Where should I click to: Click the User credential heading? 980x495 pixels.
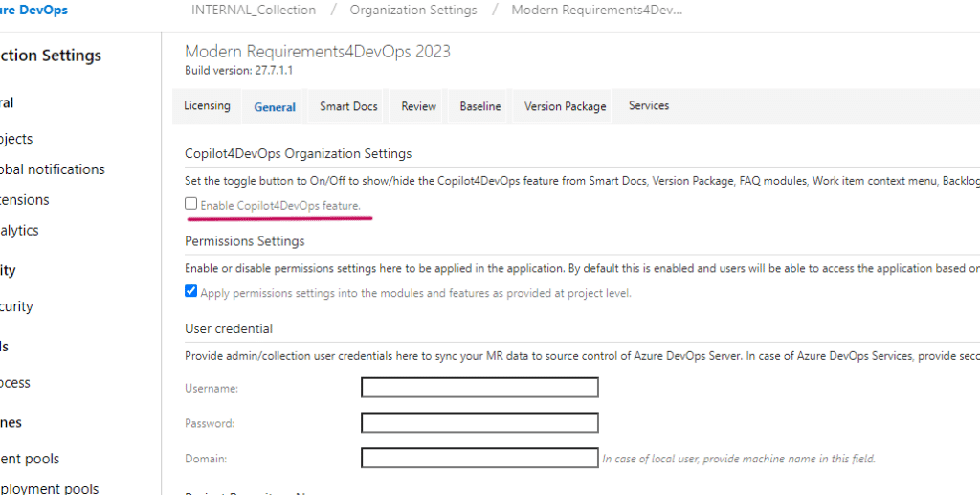click(228, 328)
